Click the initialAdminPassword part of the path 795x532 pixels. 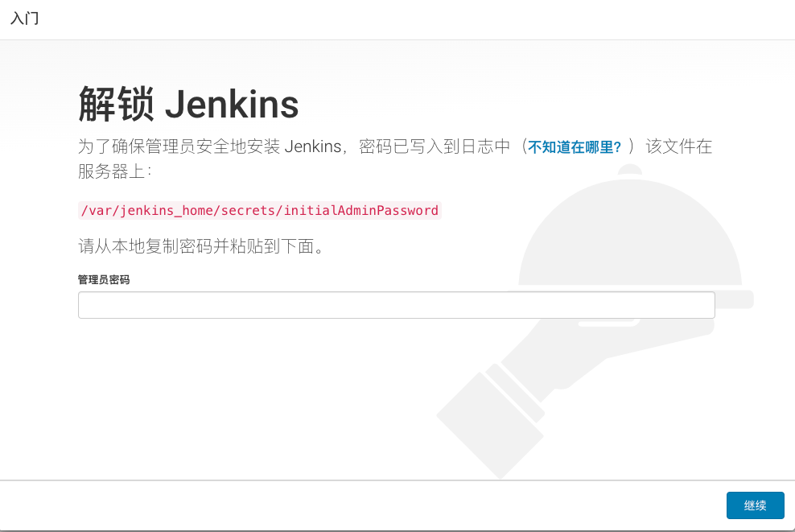[x=361, y=211]
